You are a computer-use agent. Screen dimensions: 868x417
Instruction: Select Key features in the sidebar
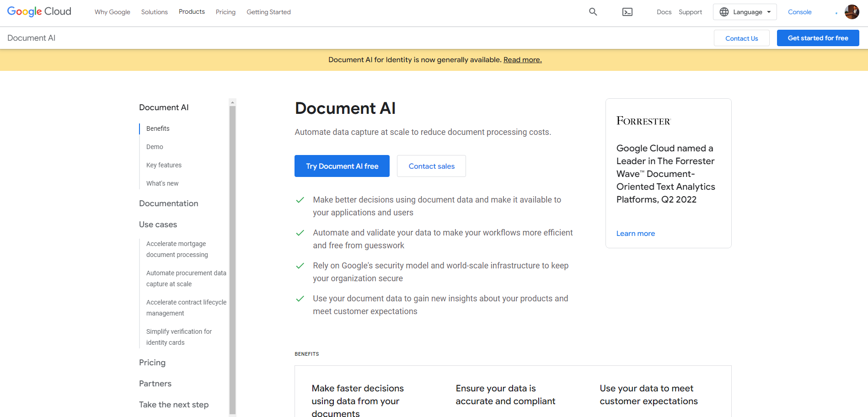[x=164, y=165]
